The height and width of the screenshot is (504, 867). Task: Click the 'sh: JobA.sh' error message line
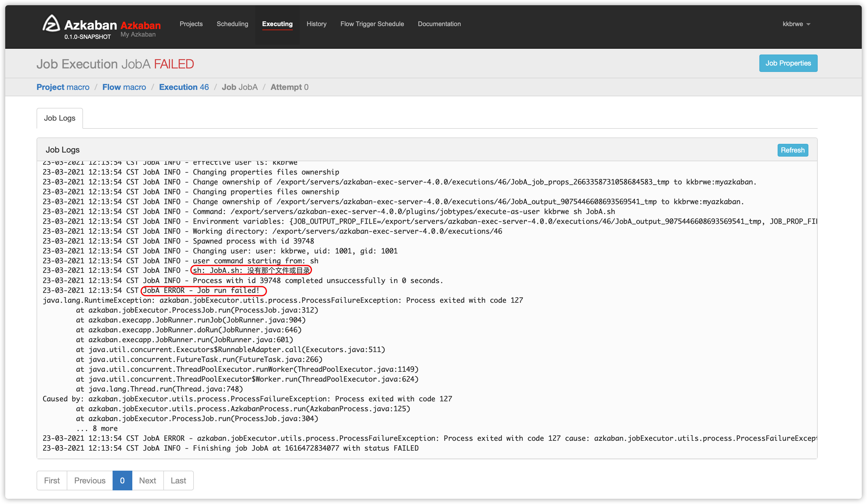pyautogui.click(x=176, y=271)
